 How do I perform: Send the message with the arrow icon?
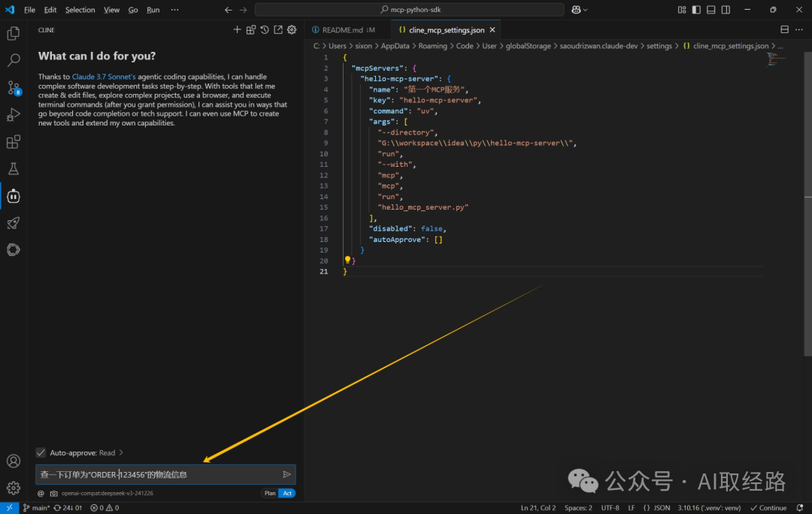click(x=287, y=474)
